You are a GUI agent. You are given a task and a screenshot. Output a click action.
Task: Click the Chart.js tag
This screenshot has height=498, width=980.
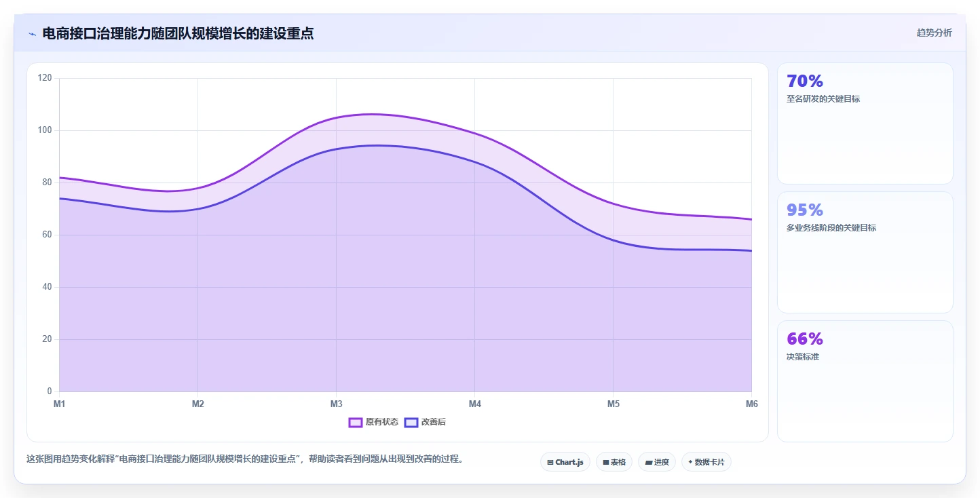565,462
